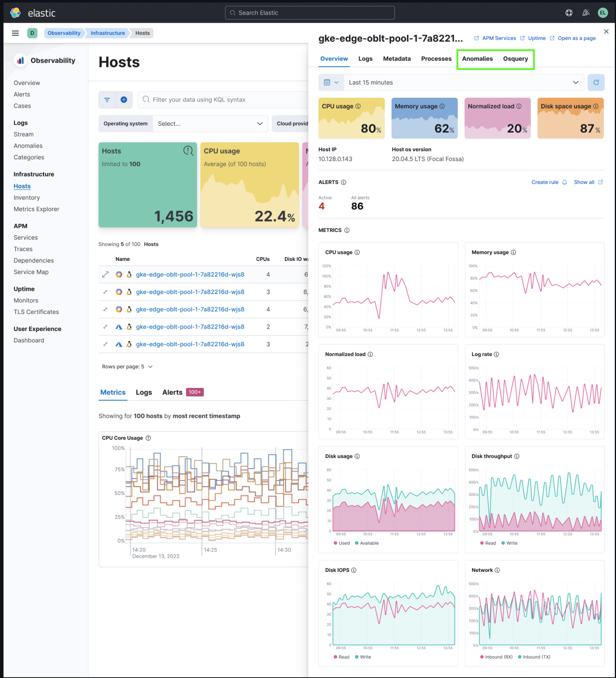Image resolution: width=616 pixels, height=678 pixels.
Task: Switch to the Osquery tab in the flyout
Action: [516, 58]
